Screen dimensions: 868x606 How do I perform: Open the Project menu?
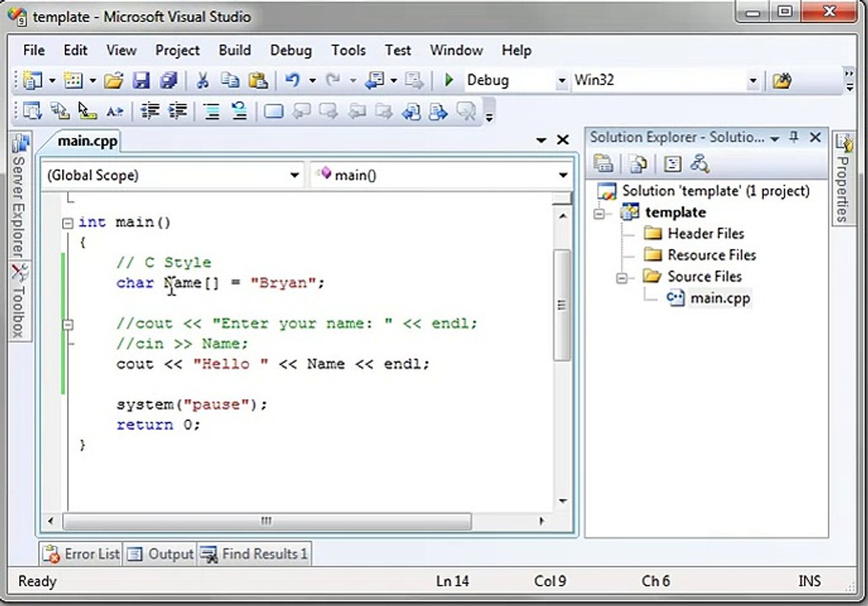coord(177,50)
